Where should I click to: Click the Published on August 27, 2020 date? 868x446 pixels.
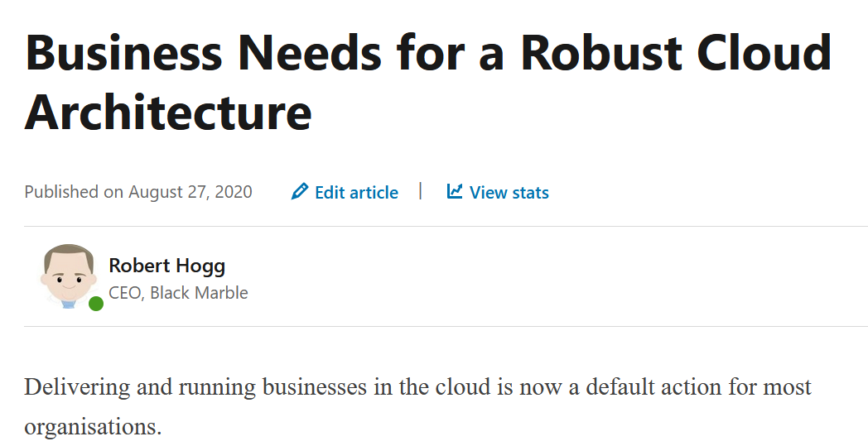pyautogui.click(x=138, y=193)
